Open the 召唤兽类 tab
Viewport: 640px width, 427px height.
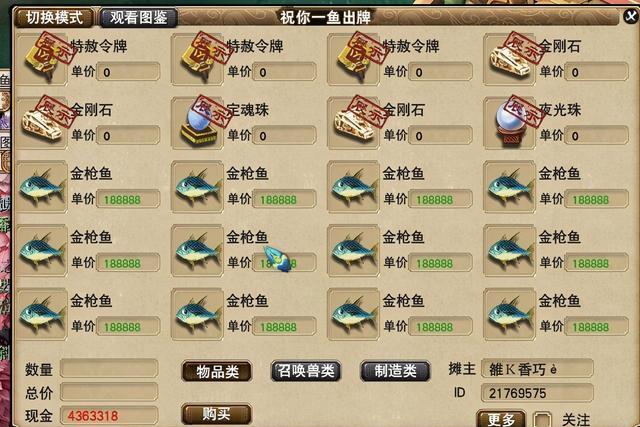click(306, 371)
